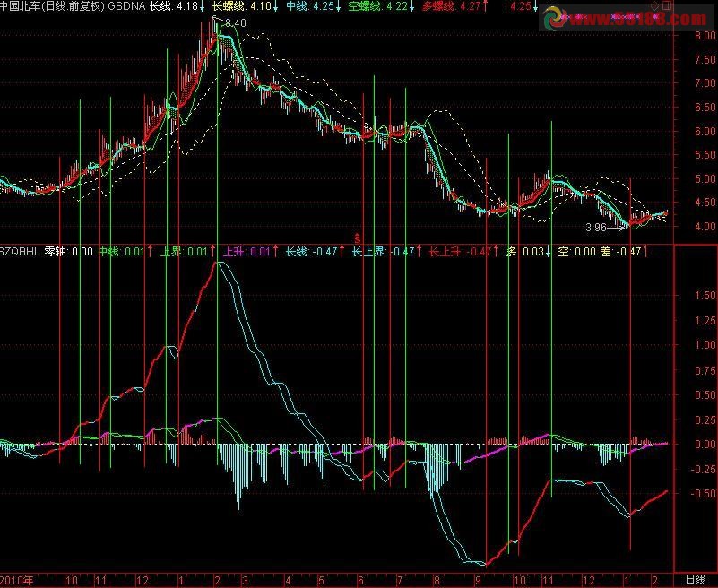Click the 1.25 indicator axis label

pos(705,321)
